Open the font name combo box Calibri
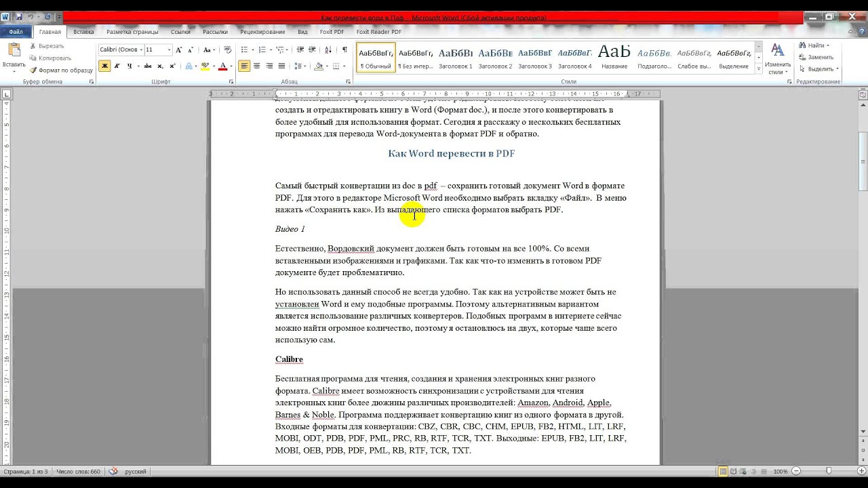Screen dimensions: 868x488 120,50
